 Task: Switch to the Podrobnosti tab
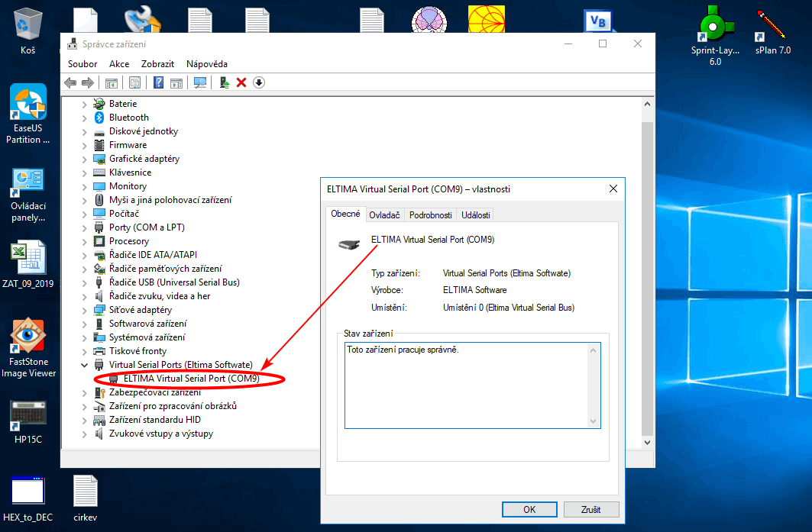(x=430, y=215)
